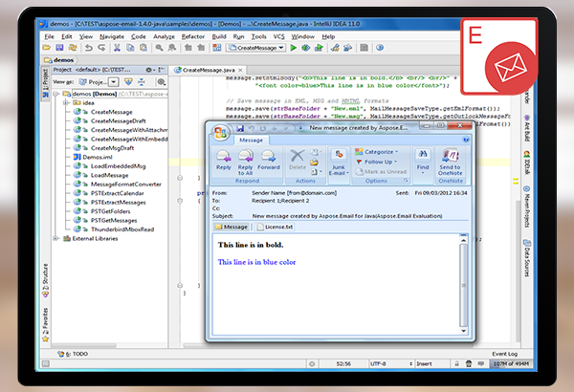
Task: Open the Navigate menu
Action: [112, 36]
